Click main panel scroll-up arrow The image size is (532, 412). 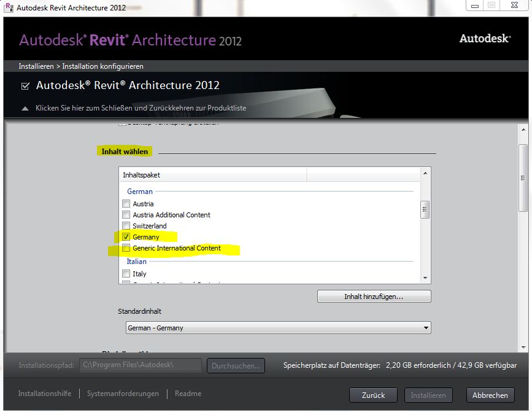523,130
